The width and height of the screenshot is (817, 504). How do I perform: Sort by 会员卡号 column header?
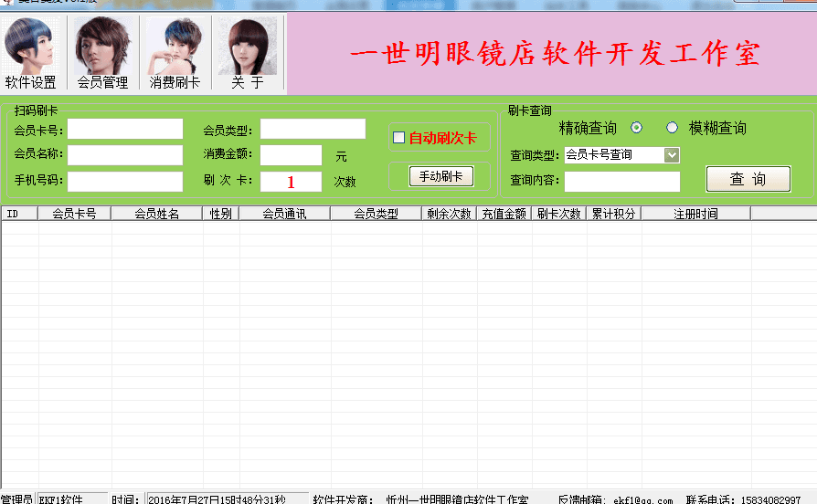pos(74,214)
